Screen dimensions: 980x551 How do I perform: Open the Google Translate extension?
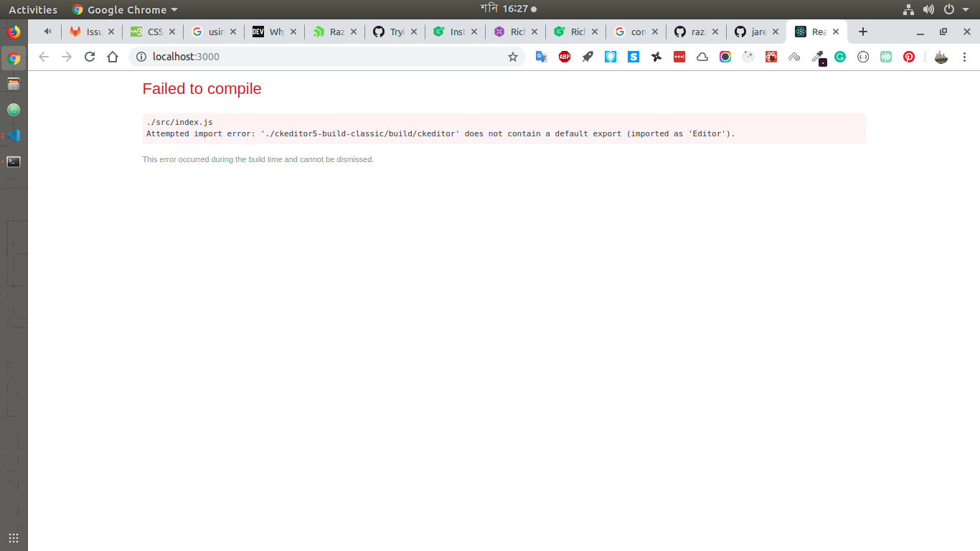coord(541,57)
